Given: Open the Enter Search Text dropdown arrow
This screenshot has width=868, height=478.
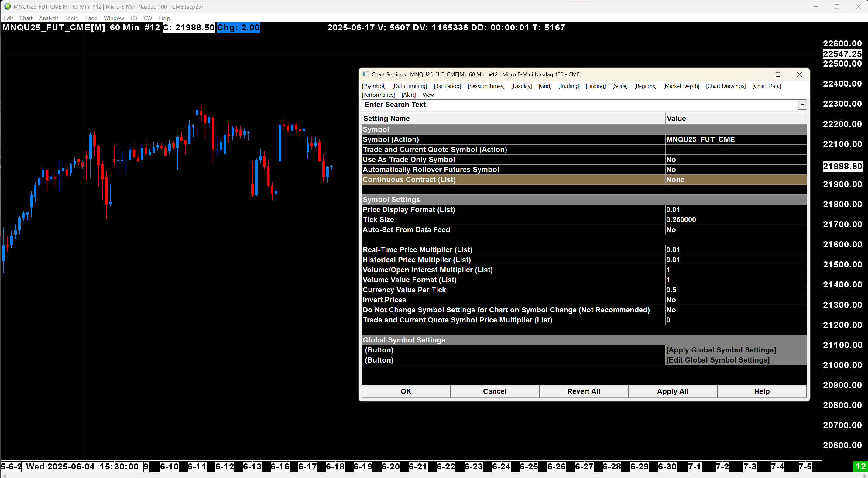Looking at the screenshot, I should point(802,105).
